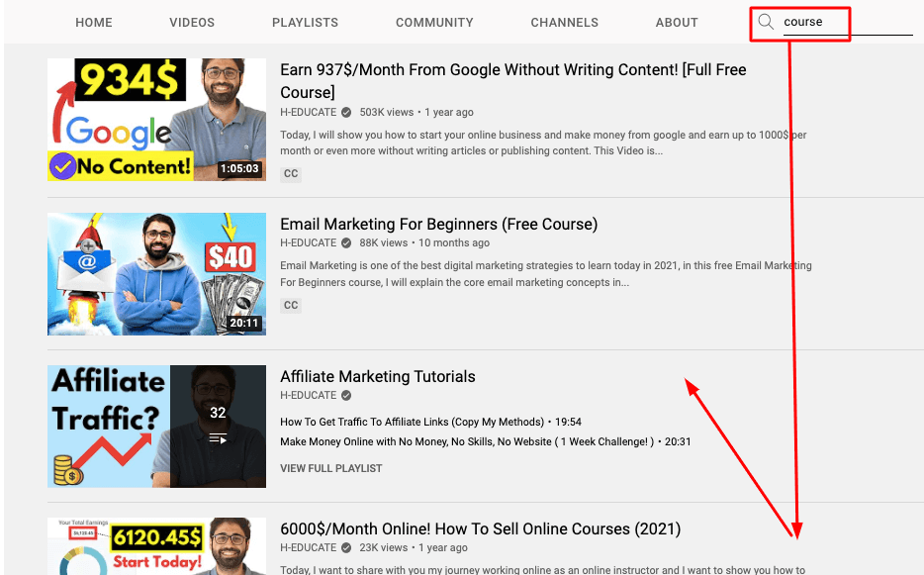Click description starting 'Today, I will show you'
The width and height of the screenshot is (924, 575).
coord(543,143)
